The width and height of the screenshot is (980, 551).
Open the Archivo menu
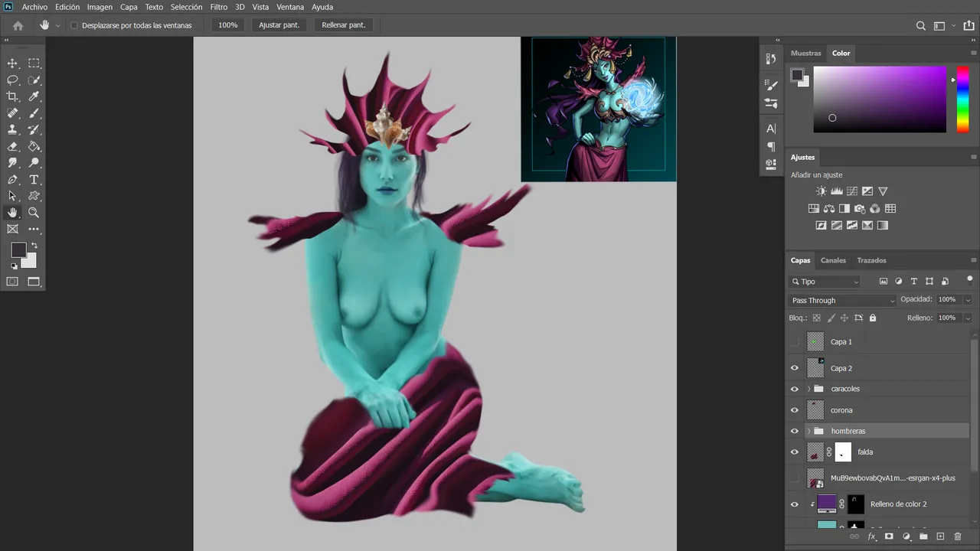pos(34,7)
